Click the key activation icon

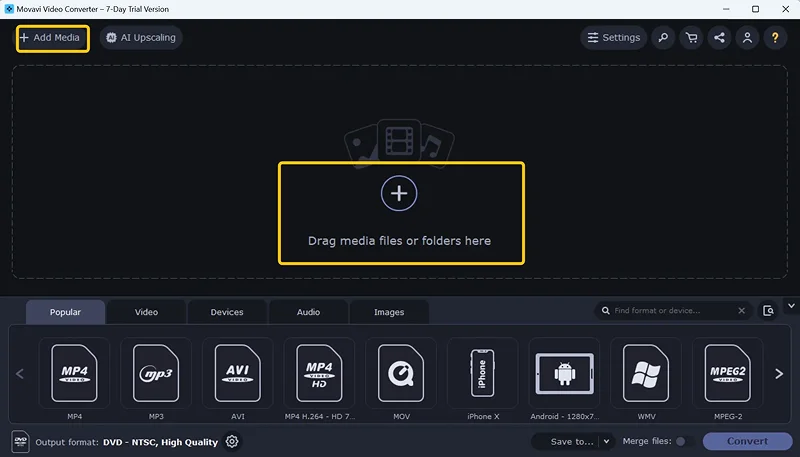[663, 38]
